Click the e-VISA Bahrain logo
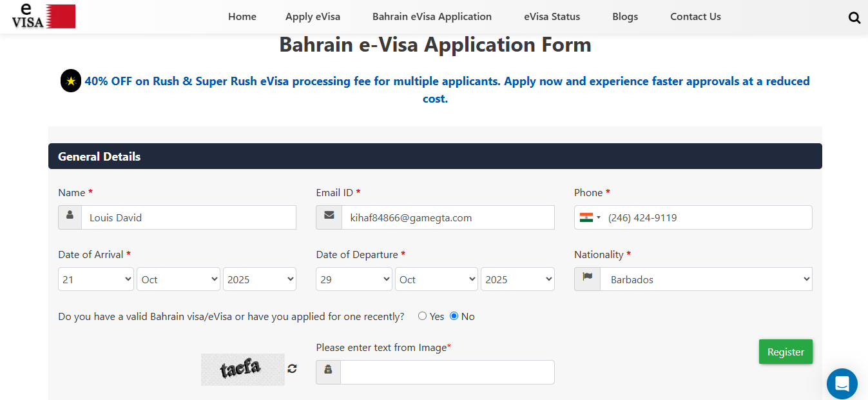Image resolution: width=868 pixels, height=400 pixels. point(44,16)
